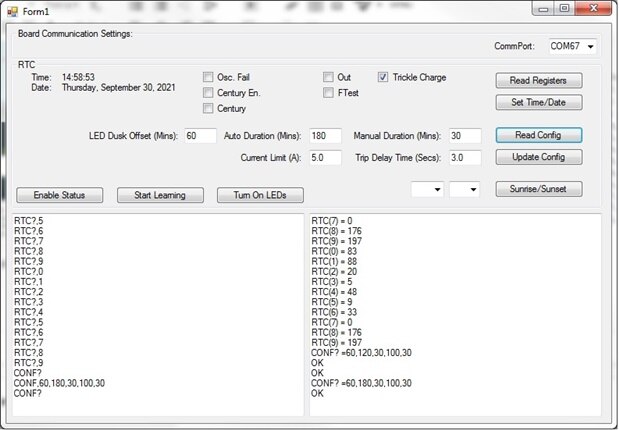Click the RTC(2) = 20 line
The height and width of the screenshot is (430, 619).
334,272
